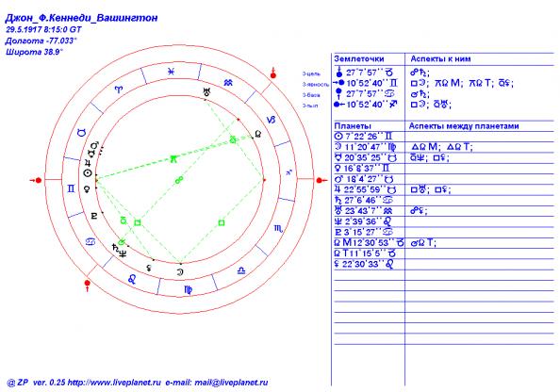Click the green quincunx aspect symbol
Image resolution: width=560 pixels, height=392 pixels.
[x=173, y=158]
